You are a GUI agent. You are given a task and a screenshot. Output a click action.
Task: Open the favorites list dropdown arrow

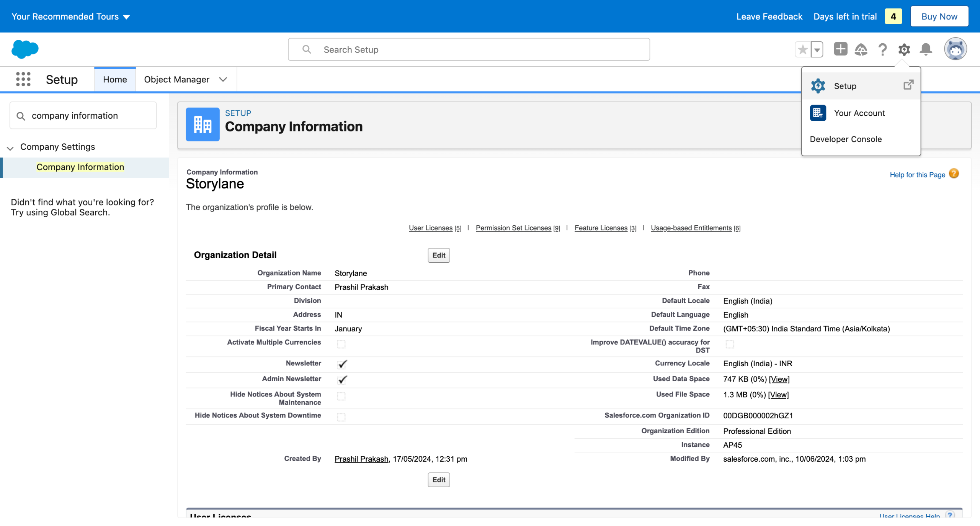point(817,49)
